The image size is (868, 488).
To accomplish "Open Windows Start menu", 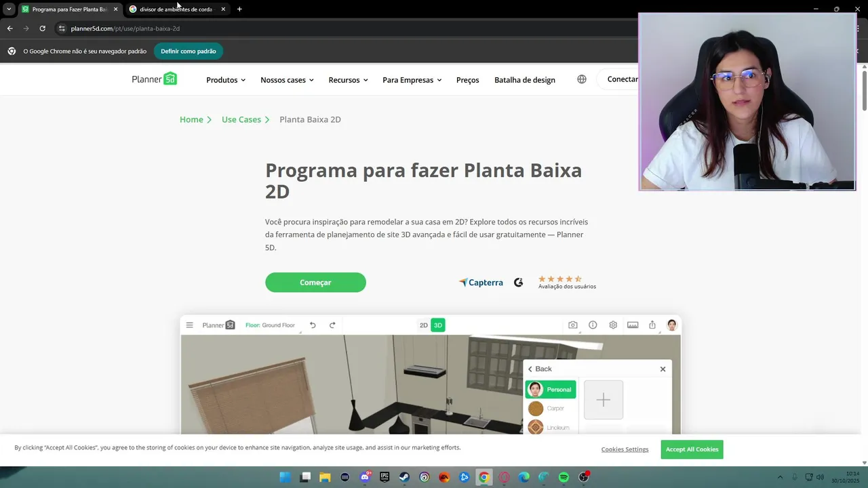I will [285, 477].
